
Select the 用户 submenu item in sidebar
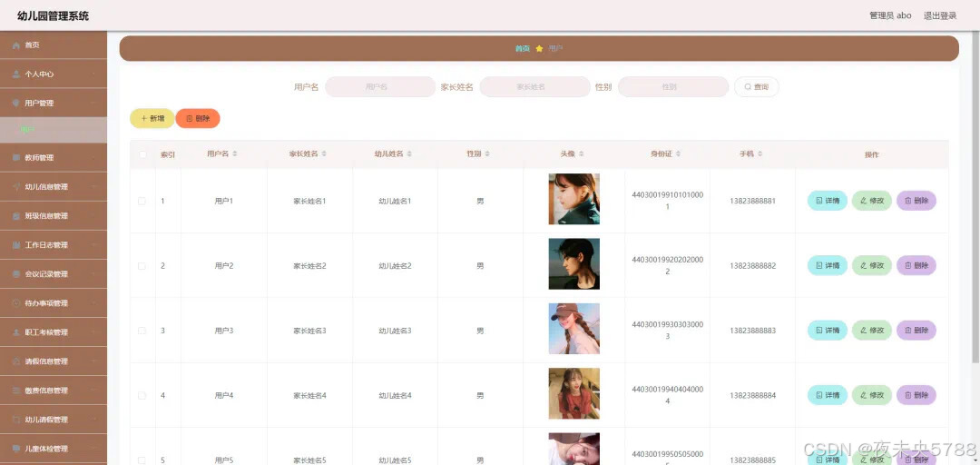[54, 130]
